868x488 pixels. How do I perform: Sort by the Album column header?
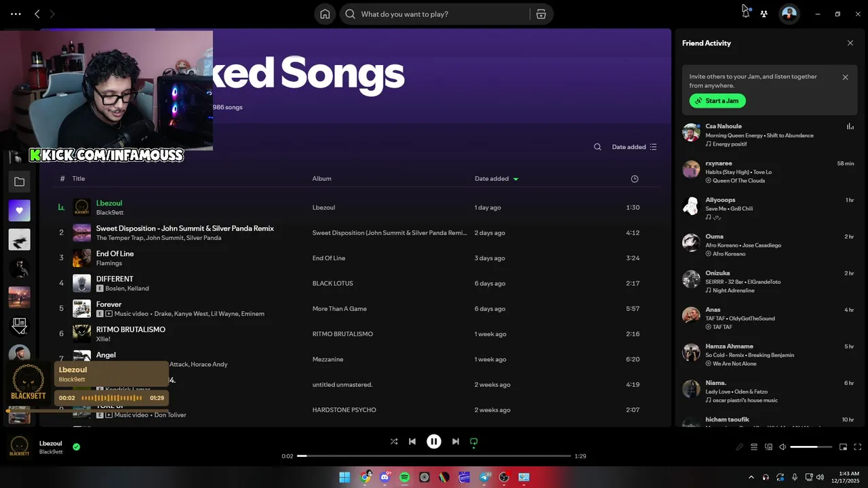point(321,179)
